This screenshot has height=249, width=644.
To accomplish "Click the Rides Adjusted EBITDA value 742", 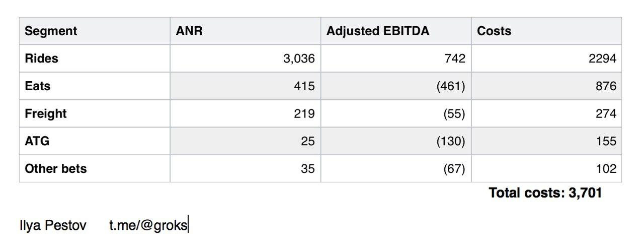I will coord(455,59).
